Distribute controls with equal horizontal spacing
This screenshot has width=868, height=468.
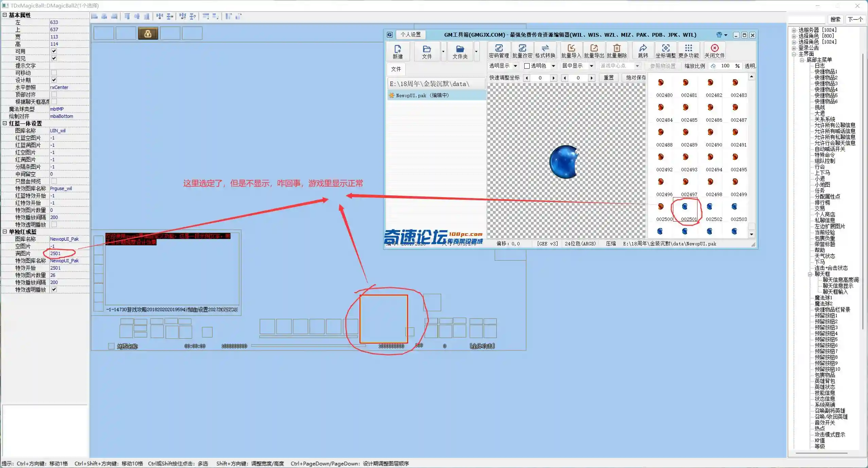[x=160, y=16]
